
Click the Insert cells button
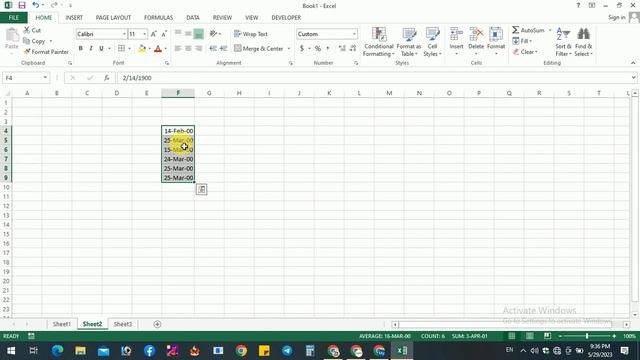(x=456, y=42)
